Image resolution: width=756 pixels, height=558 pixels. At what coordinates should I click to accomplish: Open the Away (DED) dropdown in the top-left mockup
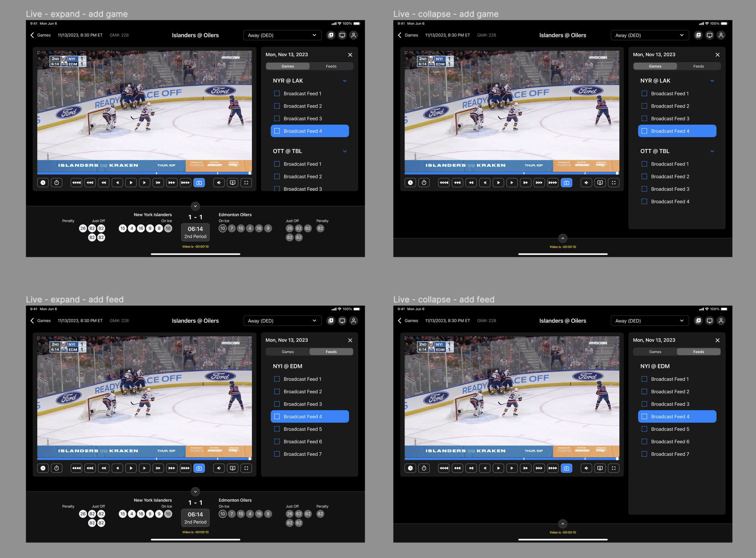(282, 35)
